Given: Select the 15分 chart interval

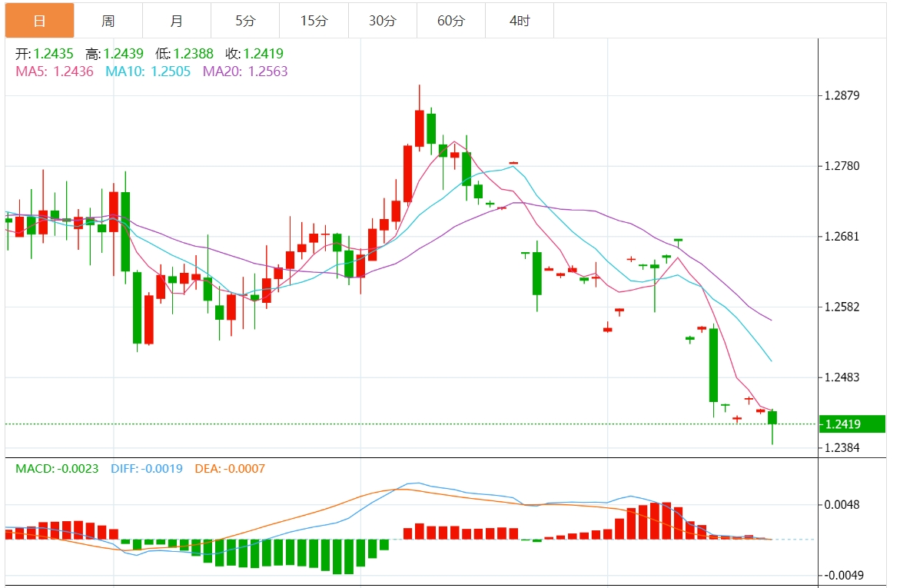Looking at the screenshot, I should pyautogui.click(x=314, y=21).
